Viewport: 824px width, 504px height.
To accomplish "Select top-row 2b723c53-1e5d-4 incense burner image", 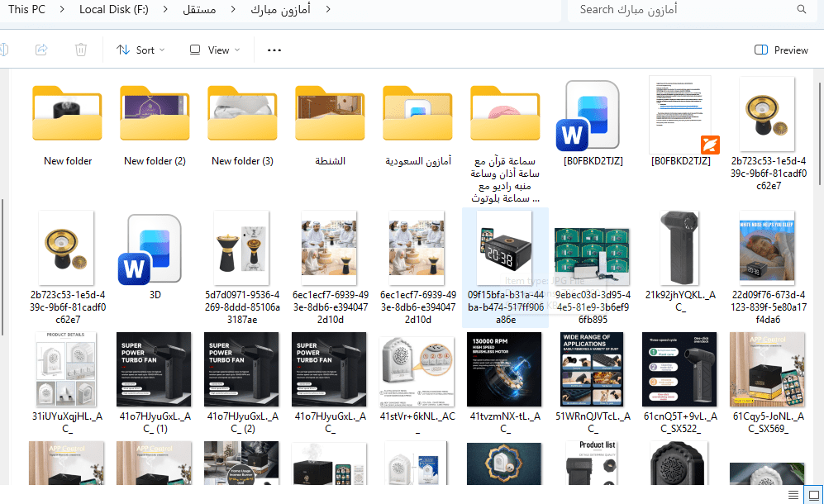I will (x=767, y=113).
